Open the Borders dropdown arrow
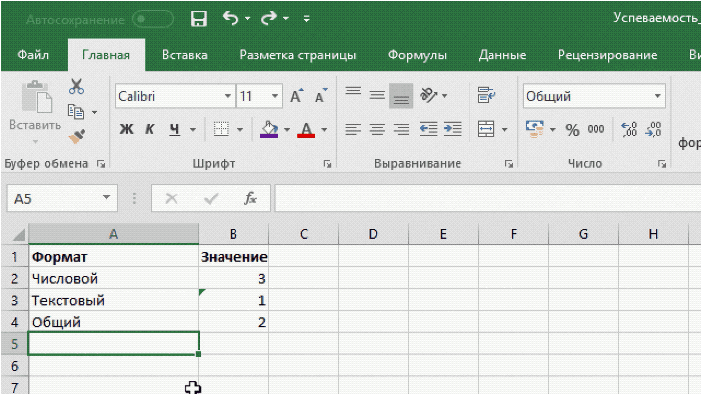The width and height of the screenshot is (702, 395). pyautogui.click(x=240, y=129)
